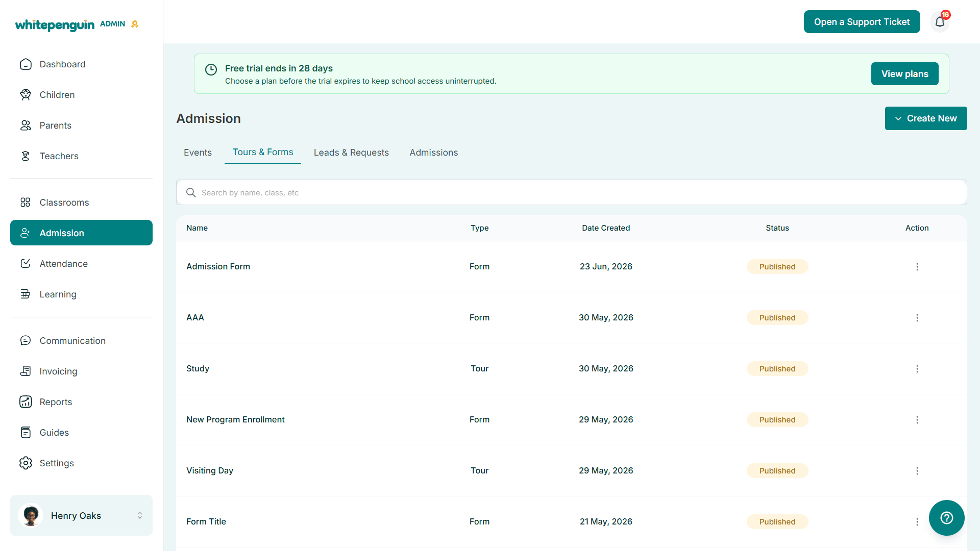Image resolution: width=980 pixels, height=551 pixels.
Task: Click the whitepenguin logo
Action: [x=55, y=24]
